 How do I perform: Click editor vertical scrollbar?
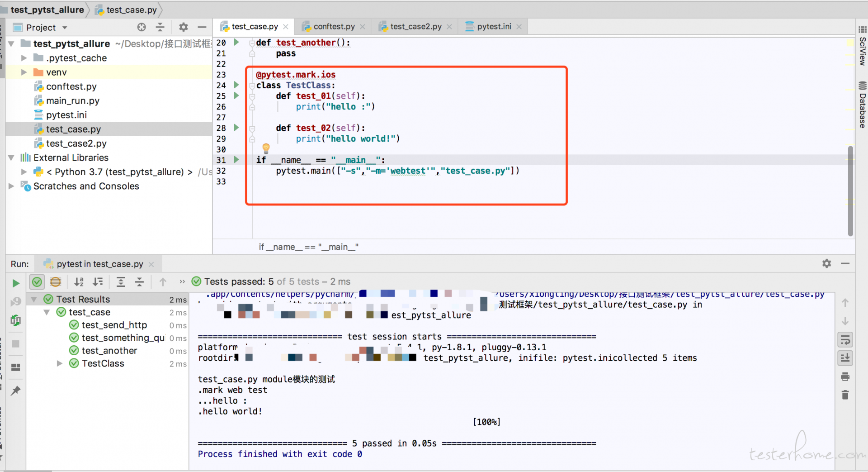pyautogui.click(x=850, y=190)
